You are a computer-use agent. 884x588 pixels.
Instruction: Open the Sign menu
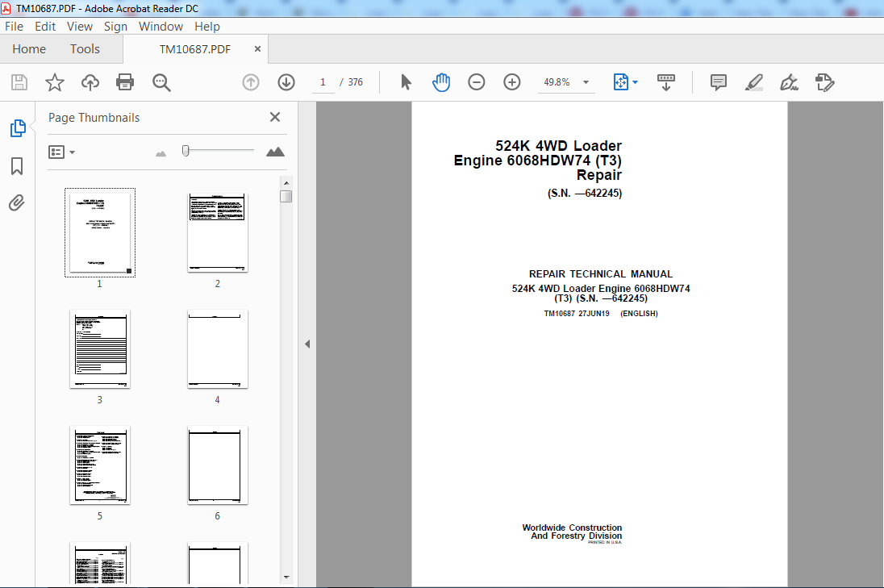tap(115, 27)
